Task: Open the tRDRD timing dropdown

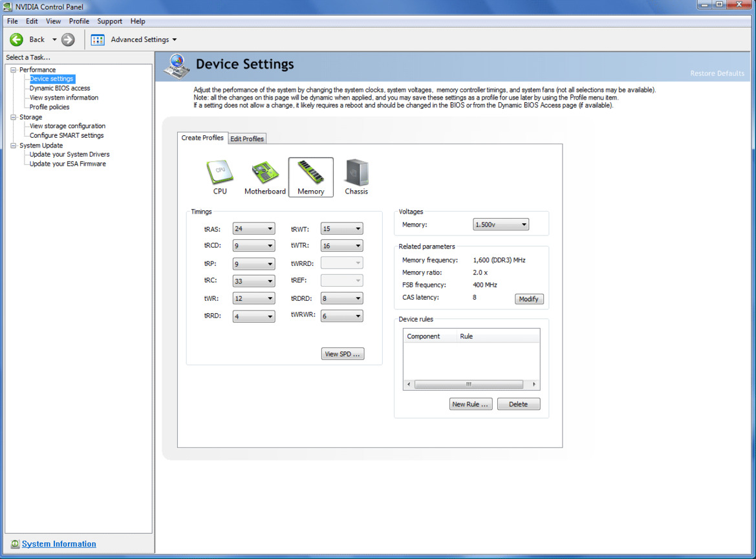Action: click(342, 298)
